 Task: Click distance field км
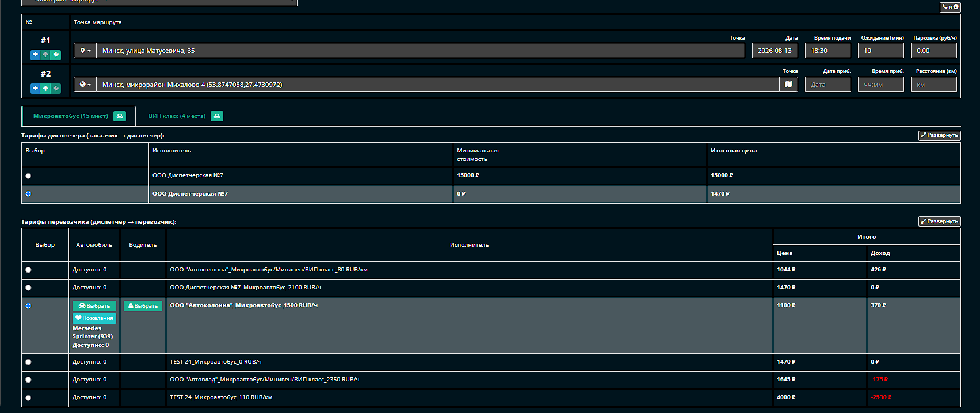pyautogui.click(x=933, y=85)
